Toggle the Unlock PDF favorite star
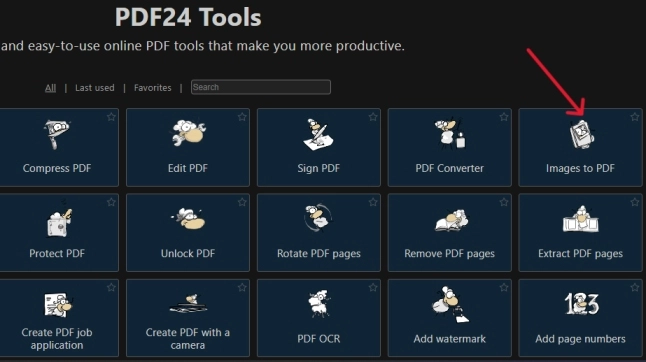Screen dimensions: 646x362 (x=242, y=202)
